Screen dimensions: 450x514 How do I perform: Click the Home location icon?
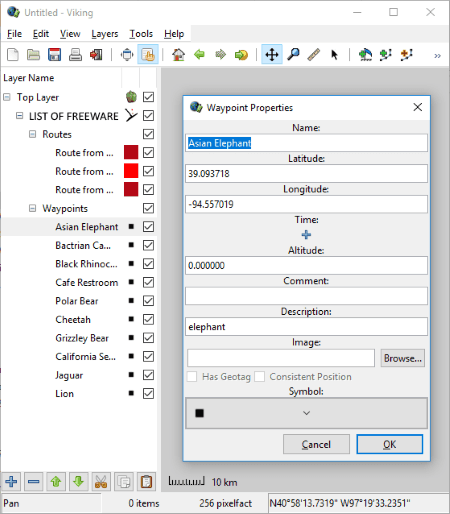click(178, 54)
